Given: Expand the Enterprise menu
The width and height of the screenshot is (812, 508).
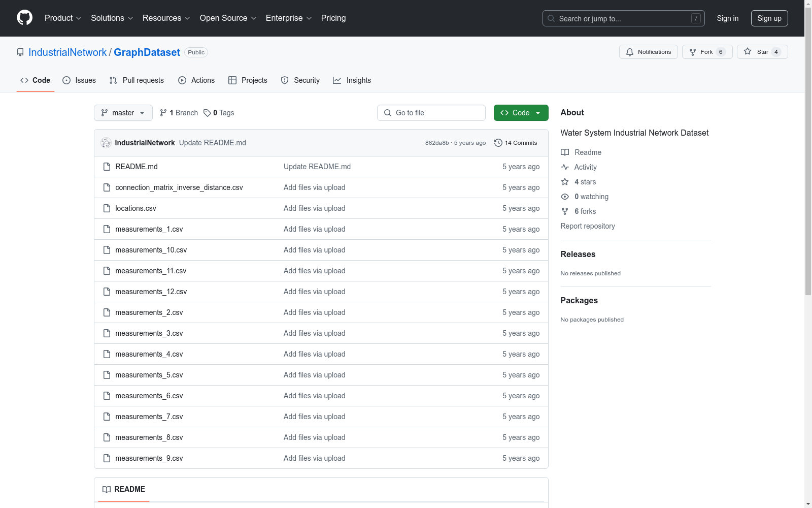Looking at the screenshot, I should pyautogui.click(x=289, y=18).
